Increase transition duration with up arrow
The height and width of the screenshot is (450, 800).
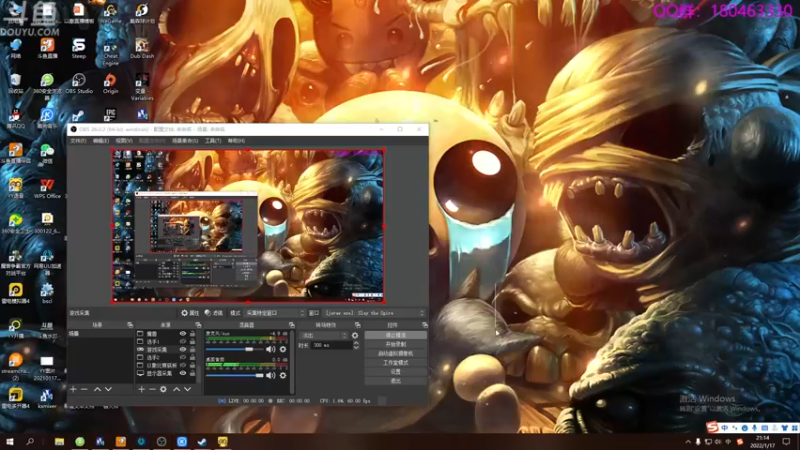(x=356, y=343)
